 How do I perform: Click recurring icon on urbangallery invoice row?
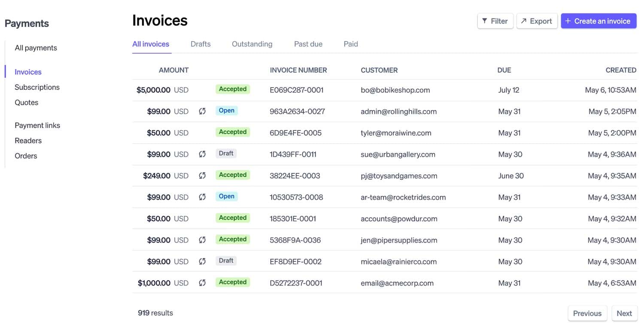point(202,154)
